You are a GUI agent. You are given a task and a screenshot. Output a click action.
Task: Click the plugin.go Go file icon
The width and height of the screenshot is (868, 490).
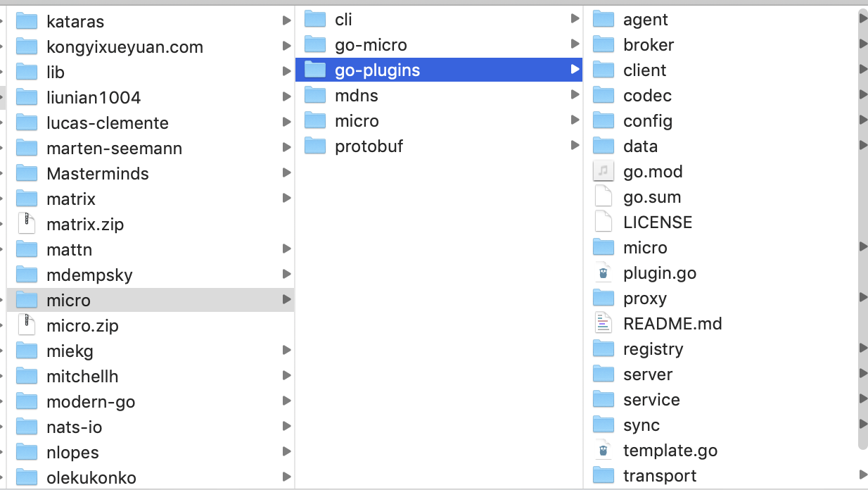[604, 272]
